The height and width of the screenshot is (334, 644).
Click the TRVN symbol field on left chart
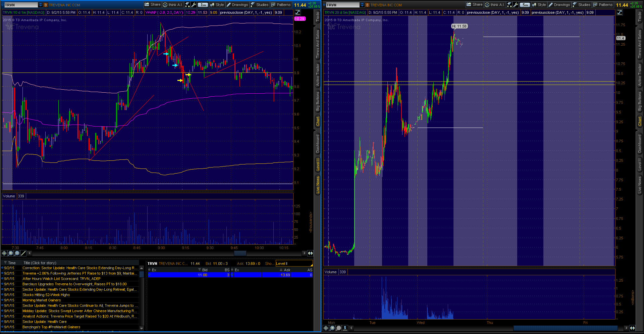[x=21, y=5]
